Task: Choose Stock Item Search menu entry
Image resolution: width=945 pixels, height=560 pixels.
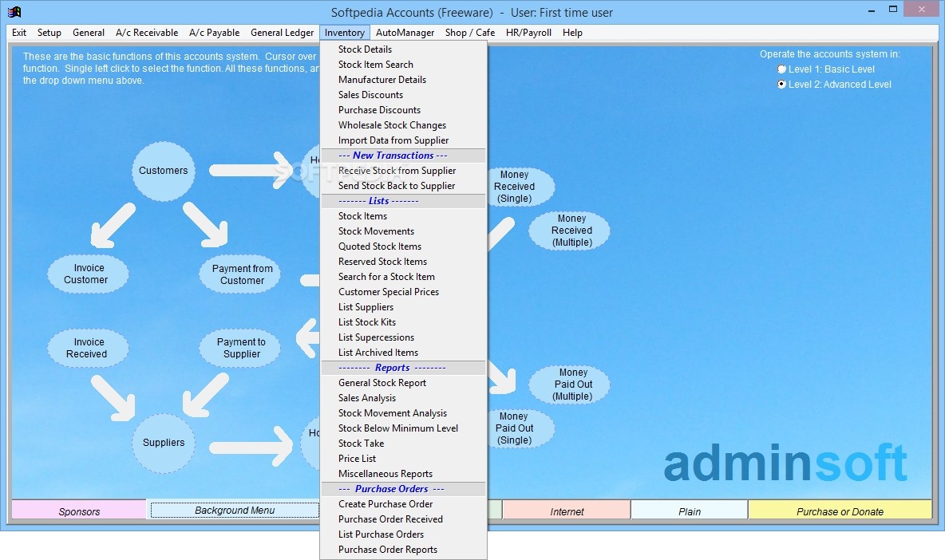Action: [x=403, y=65]
